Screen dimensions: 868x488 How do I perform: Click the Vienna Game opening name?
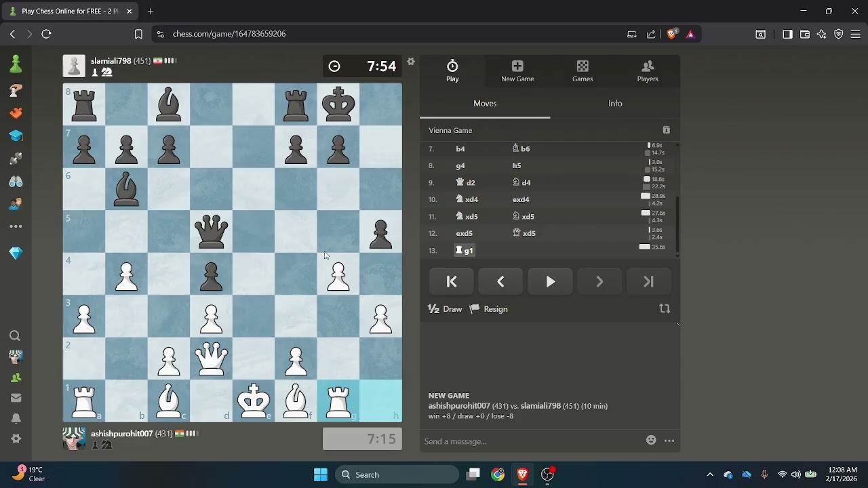click(450, 130)
